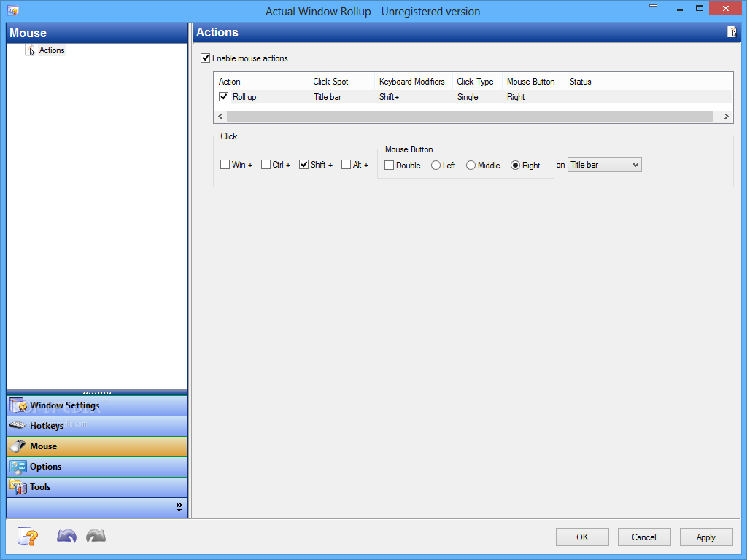Image resolution: width=747 pixels, height=560 pixels.
Task: Click the Tools panel icon
Action: [18, 487]
